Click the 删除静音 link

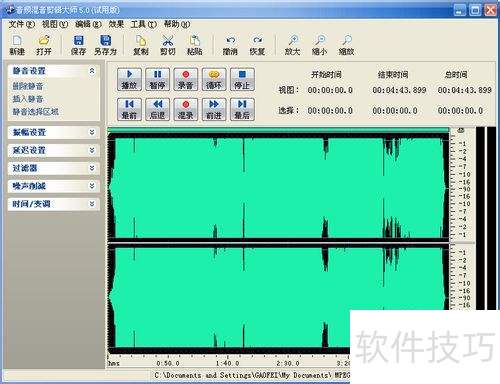pos(28,86)
